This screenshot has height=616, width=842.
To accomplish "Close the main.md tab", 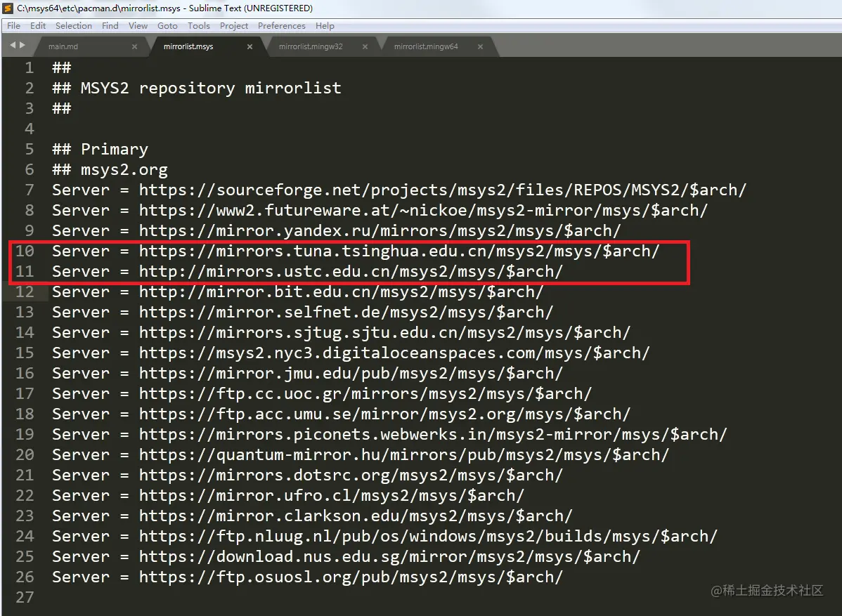I will point(134,46).
